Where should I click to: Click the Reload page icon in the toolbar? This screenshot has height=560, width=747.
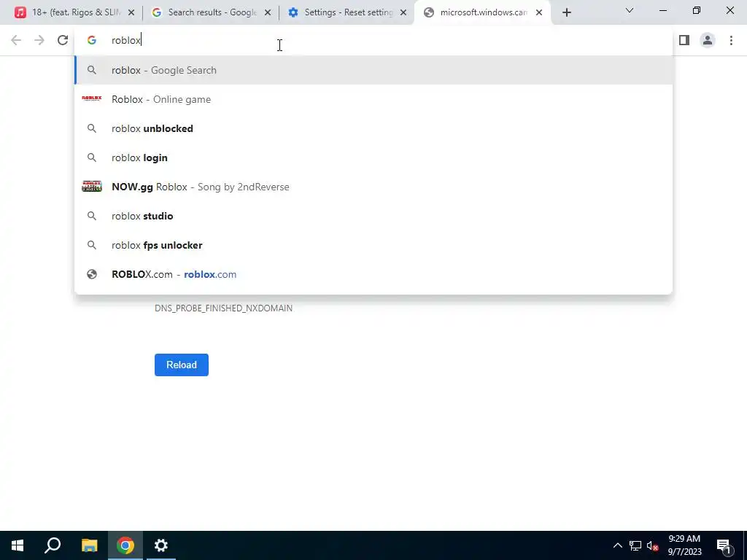pos(63,40)
